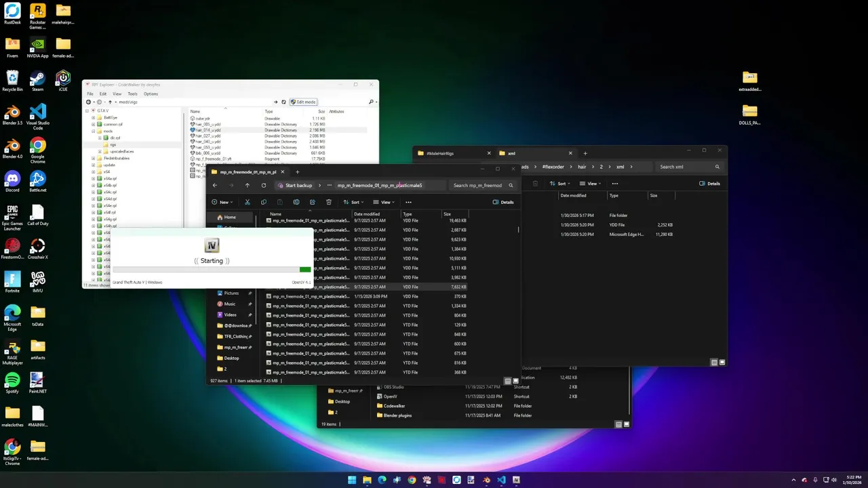Open the CodeWalker View menu

117,94
